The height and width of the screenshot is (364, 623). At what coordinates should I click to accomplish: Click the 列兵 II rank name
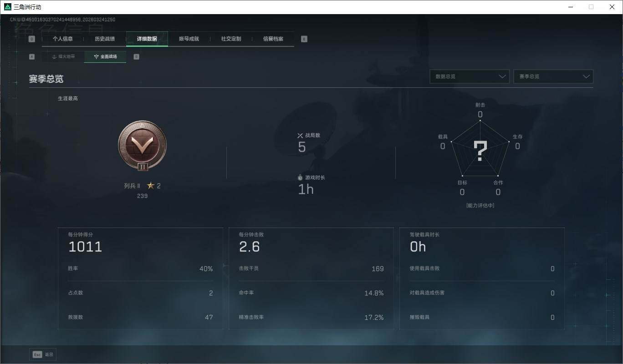pyautogui.click(x=132, y=186)
